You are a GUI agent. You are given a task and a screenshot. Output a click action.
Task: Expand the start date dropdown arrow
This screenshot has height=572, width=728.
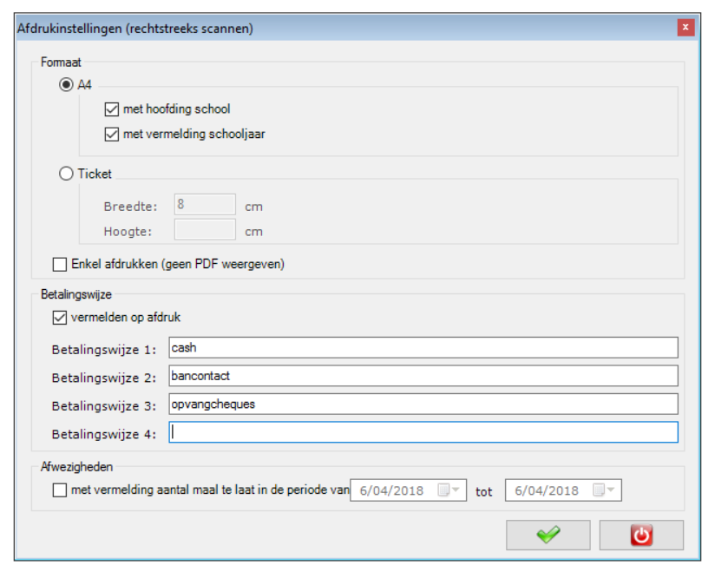click(x=456, y=490)
